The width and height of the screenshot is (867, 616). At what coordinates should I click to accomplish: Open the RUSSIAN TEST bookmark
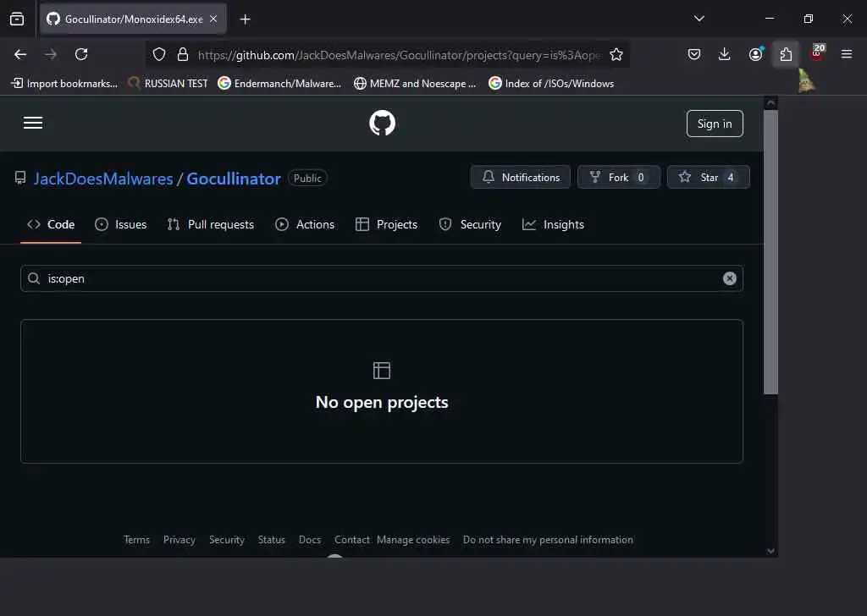tap(168, 84)
